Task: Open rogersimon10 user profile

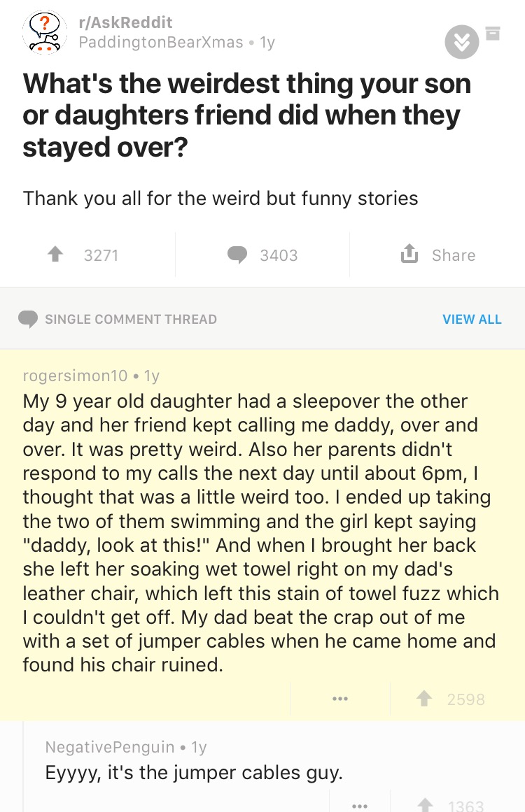Action: coord(75,376)
